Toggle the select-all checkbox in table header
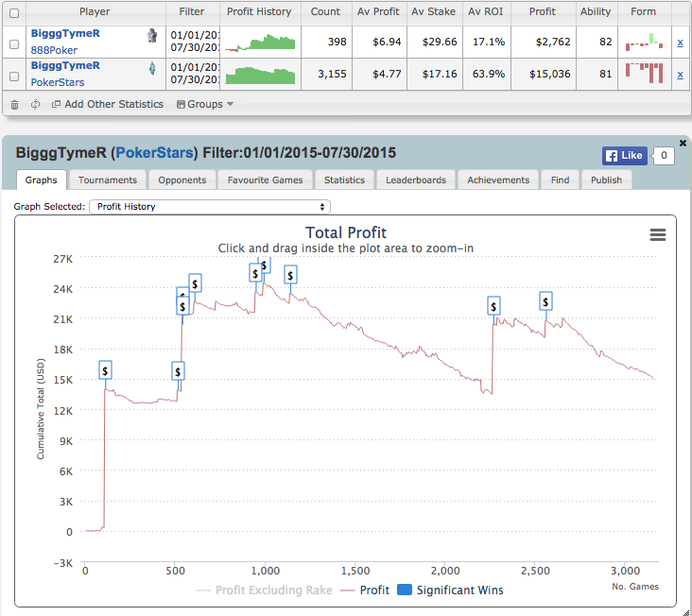The height and width of the screenshot is (616, 692). (x=14, y=13)
